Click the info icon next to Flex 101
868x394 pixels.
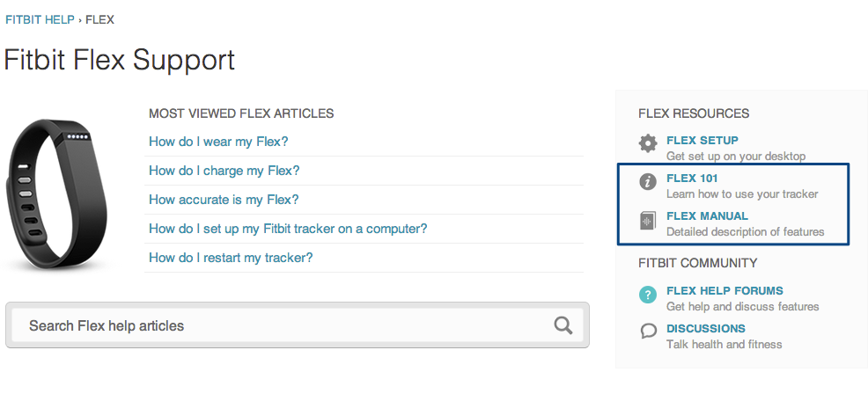648,181
